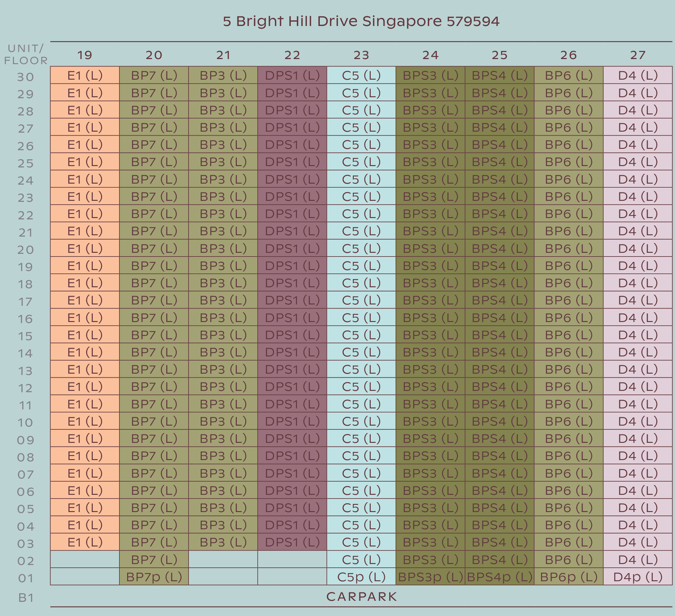The width and height of the screenshot is (675, 616).
Task: Click the BPS4p (L) cell on floor 01
Action: click(x=500, y=577)
